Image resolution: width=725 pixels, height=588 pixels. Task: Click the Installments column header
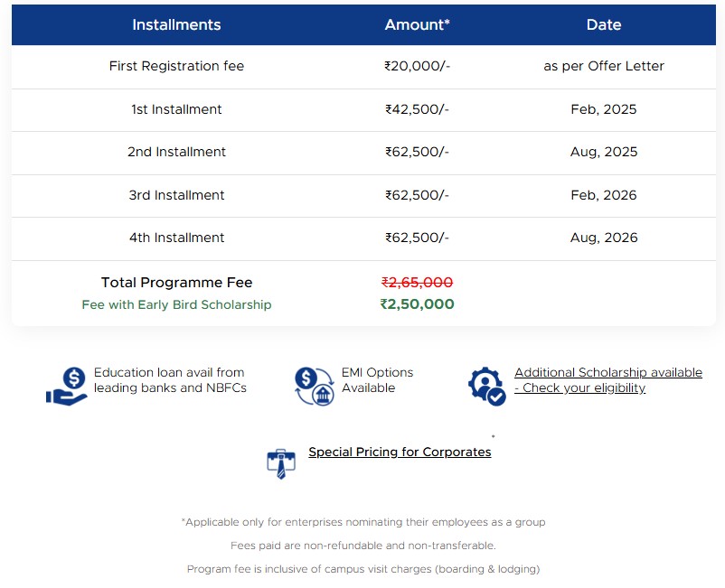(176, 25)
